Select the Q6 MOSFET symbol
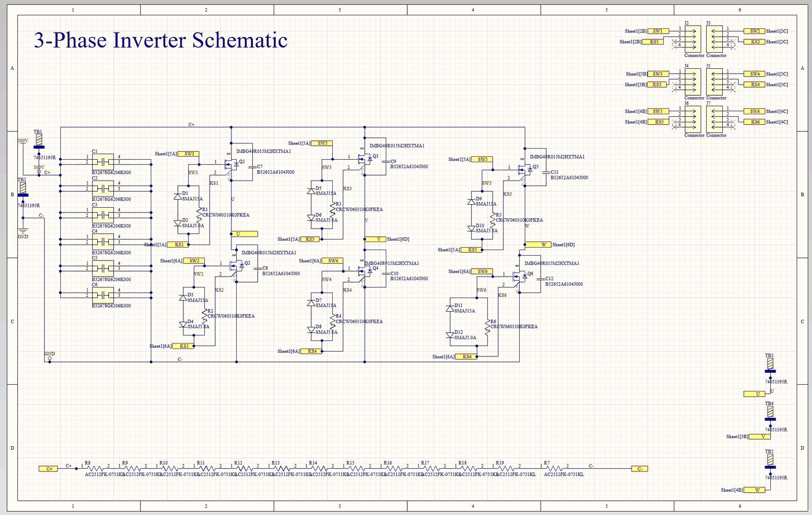Image resolution: width=812 pixels, height=515 pixels. tap(520, 275)
